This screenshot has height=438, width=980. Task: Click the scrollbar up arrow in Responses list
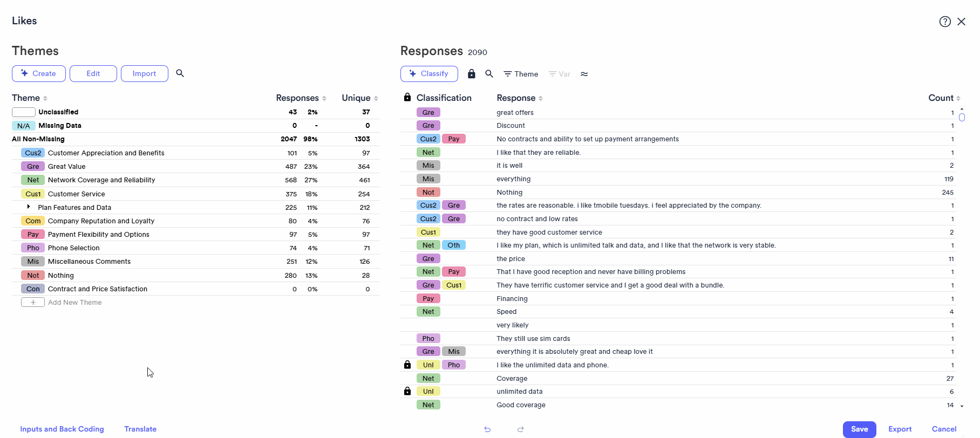tap(962, 108)
